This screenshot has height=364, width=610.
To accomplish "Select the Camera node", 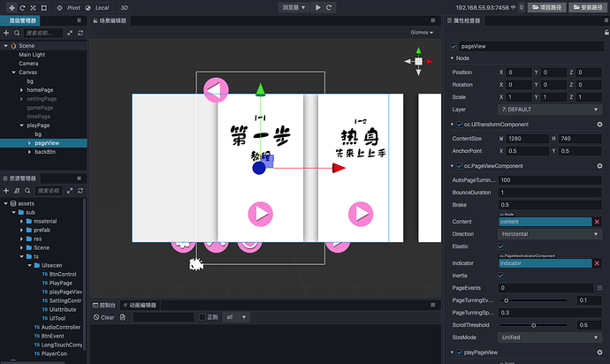I will pos(28,64).
